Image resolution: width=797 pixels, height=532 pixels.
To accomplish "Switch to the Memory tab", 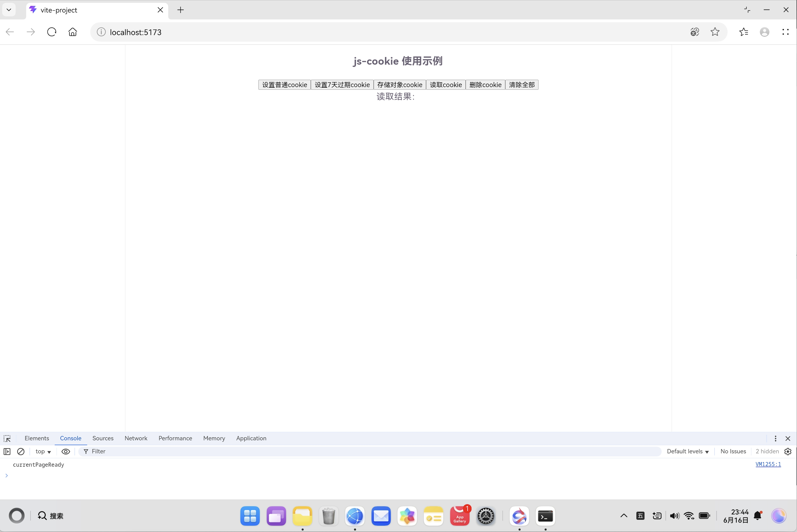I will coord(214,438).
